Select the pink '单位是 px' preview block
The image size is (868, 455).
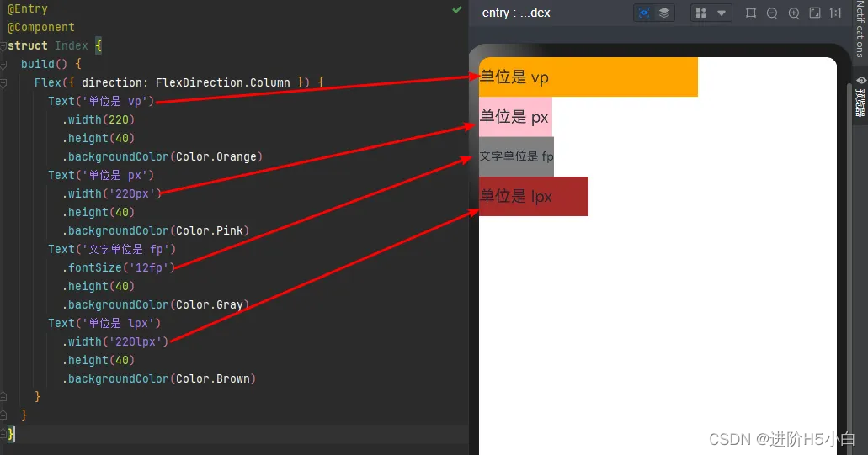point(515,117)
